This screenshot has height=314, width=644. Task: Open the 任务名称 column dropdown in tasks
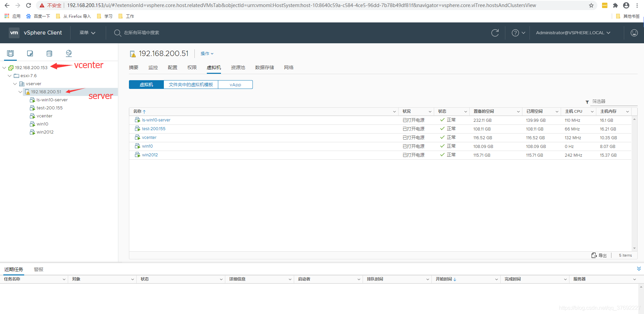64,279
